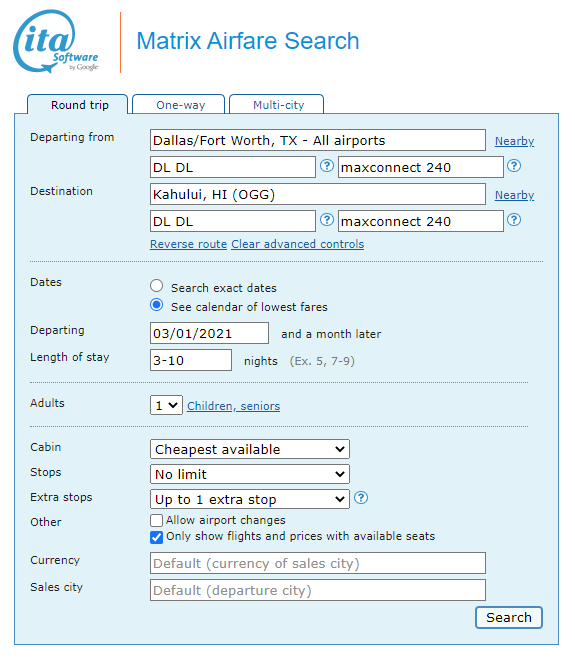Open help icon beside destination routing codes field
This screenshot has width=575, height=660.
(327, 220)
